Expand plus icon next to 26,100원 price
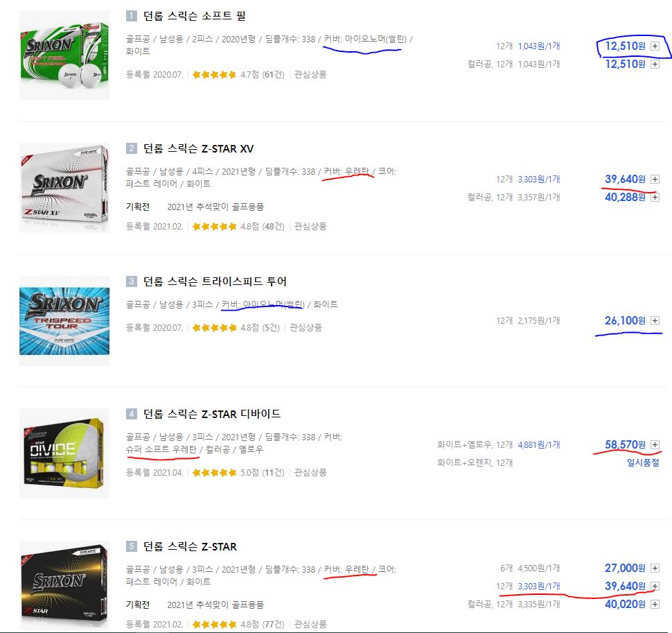Image resolution: width=672 pixels, height=633 pixels. [655, 321]
